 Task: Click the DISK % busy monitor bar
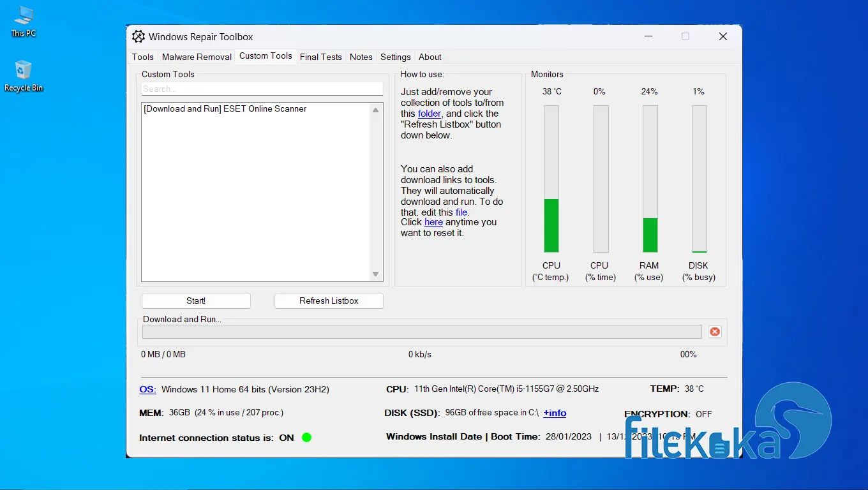point(700,179)
